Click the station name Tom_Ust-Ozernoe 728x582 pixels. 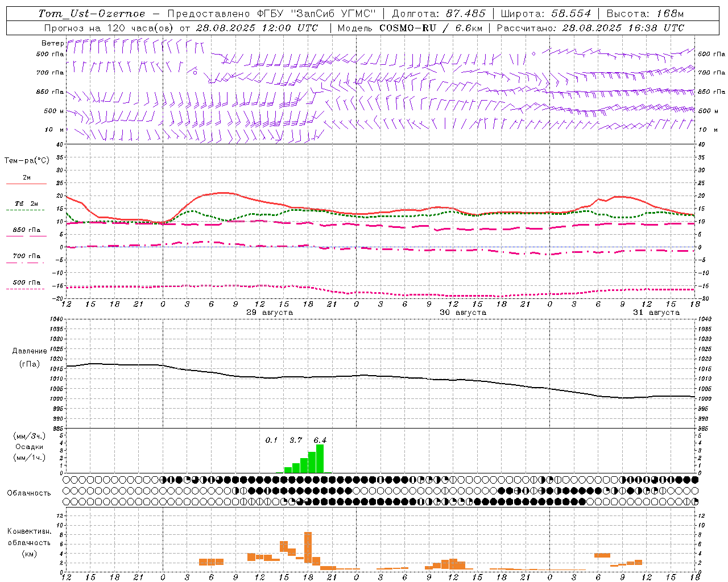(x=92, y=14)
